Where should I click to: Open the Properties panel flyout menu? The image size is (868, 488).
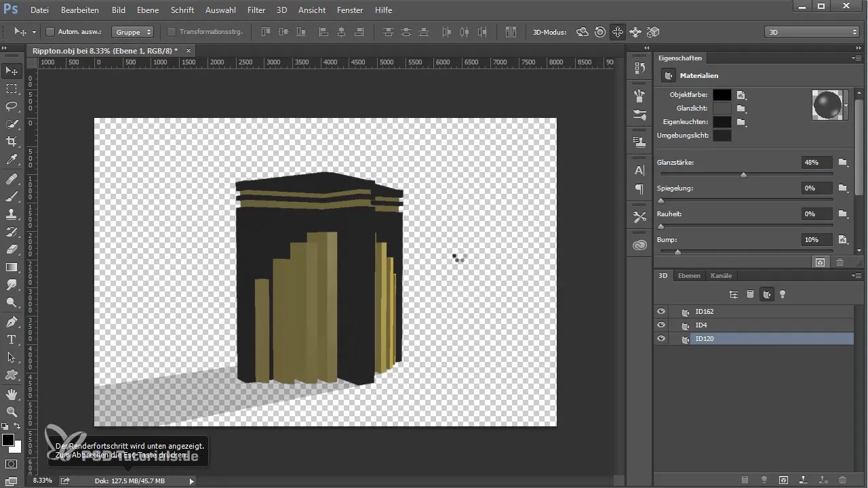[x=856, y=58]
